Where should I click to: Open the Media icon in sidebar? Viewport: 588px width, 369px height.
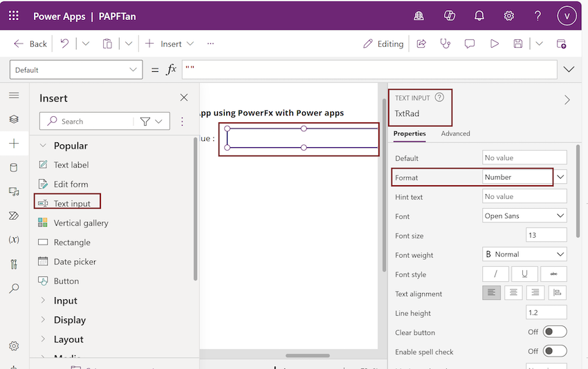coord(14,192)
